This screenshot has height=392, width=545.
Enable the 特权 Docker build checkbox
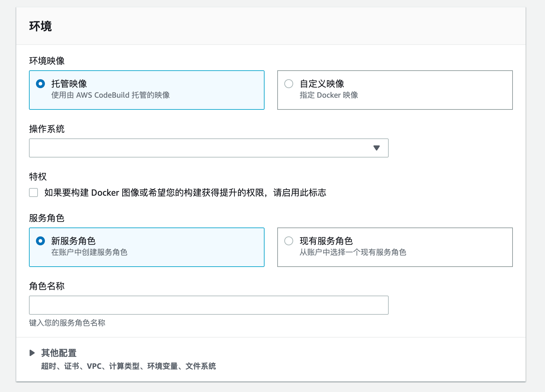[33, 192]
